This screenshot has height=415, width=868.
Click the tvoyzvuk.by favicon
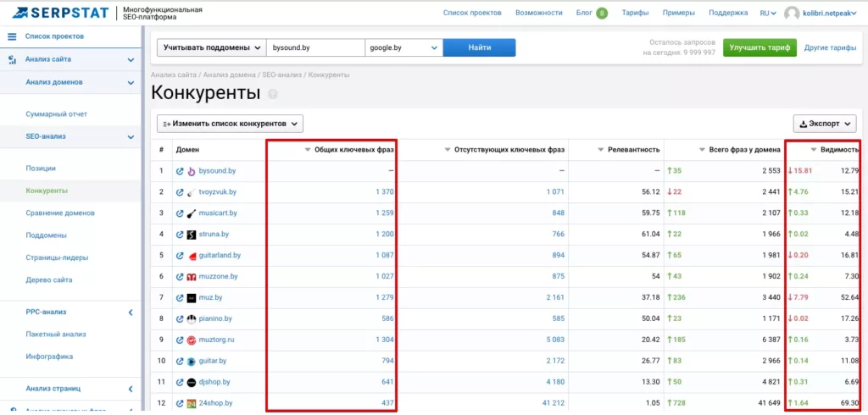[191, 192]
